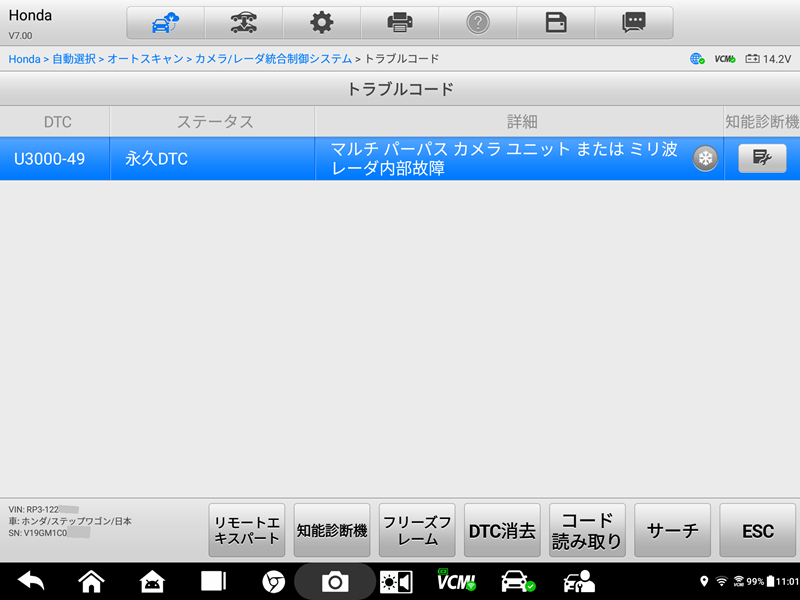Go to Android home screen
Image resolution: width=800 pixels, height=600 pixels.
click(x=91, y=581)
